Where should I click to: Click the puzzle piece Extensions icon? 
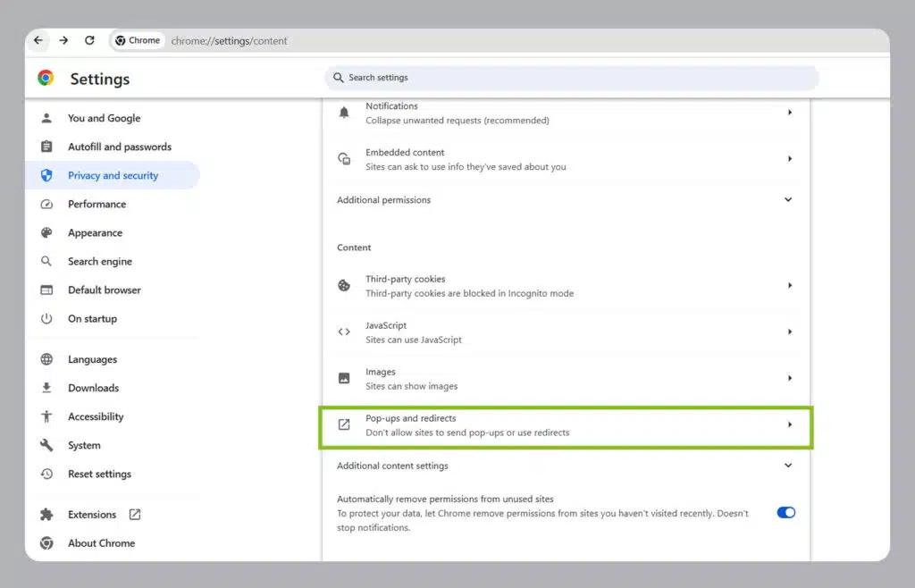tap(46, 515)
